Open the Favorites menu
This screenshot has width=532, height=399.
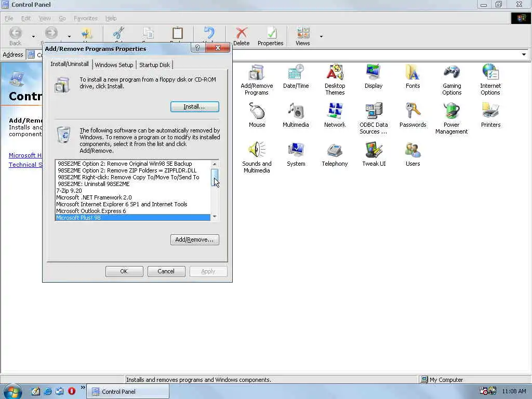(86, 18)
